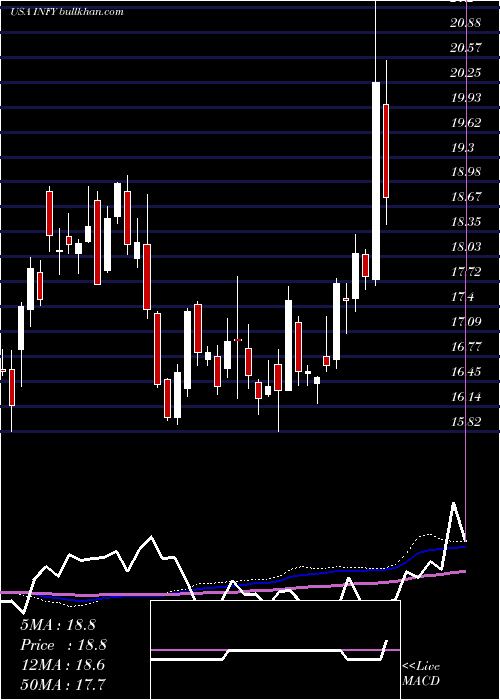Click the 16.45 price axis label
The width and height of the screenshot is (500, 700).
466,371
